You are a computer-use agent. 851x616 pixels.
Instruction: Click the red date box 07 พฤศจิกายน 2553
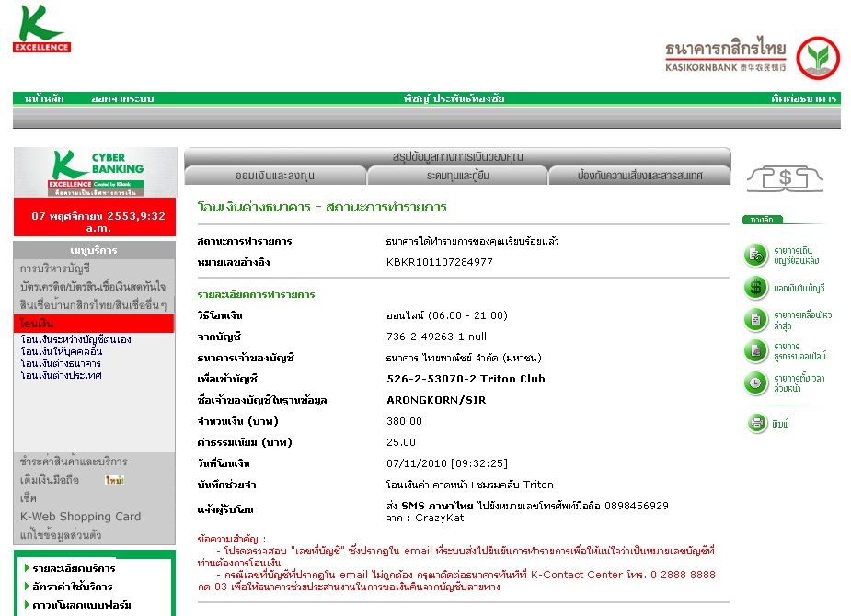coord(95,217)
